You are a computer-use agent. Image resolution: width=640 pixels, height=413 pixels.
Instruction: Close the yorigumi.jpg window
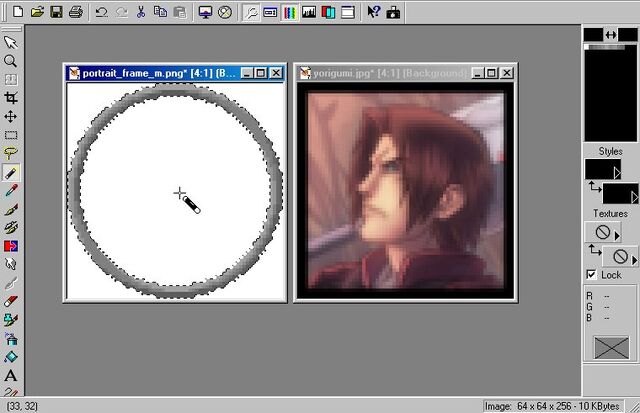coord(507,73)
